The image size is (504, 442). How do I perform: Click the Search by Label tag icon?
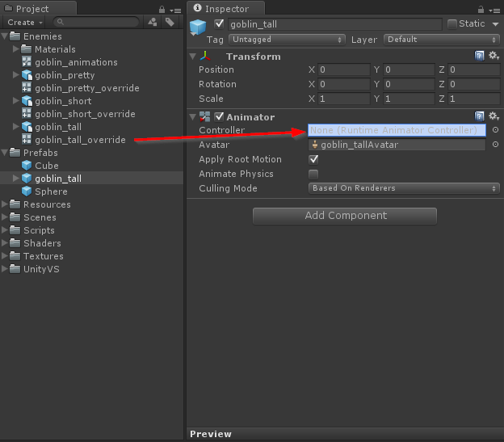(170, 22)
